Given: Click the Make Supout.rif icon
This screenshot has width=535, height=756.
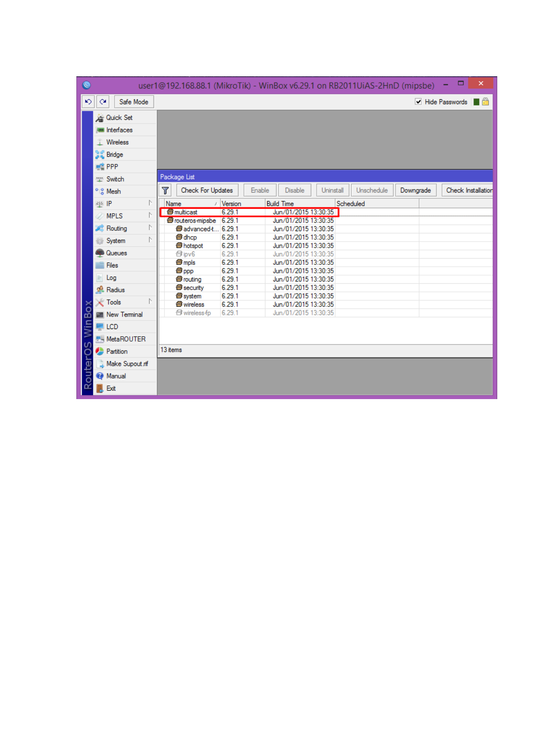Looking at the screenshot, I should click(x=100, y=364).
